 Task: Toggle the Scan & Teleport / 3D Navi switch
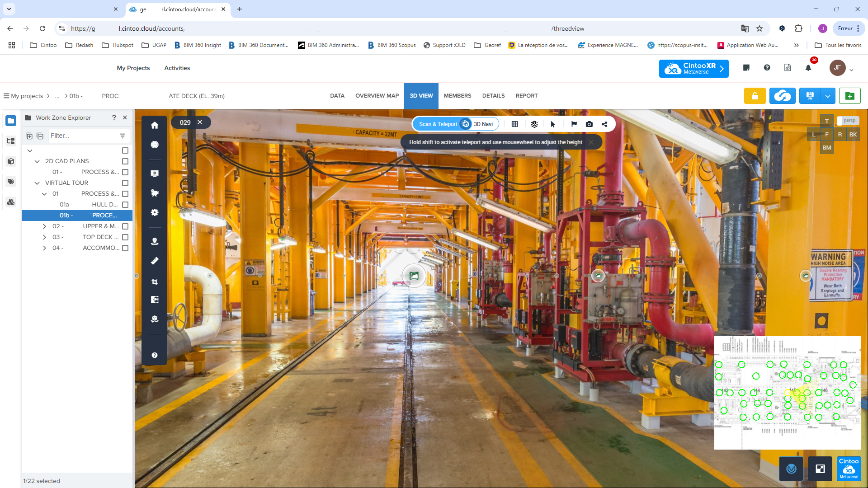465,124
